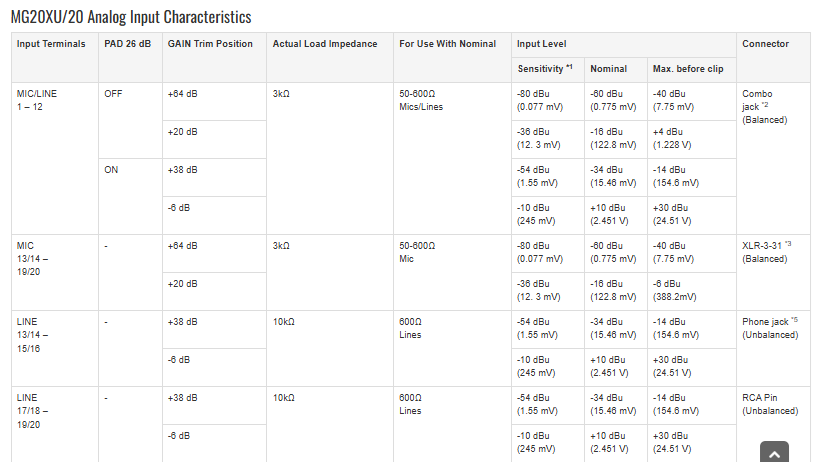Select the Phone jack (Unbalanced) cell
814x462 pixels.
point(773,348)
